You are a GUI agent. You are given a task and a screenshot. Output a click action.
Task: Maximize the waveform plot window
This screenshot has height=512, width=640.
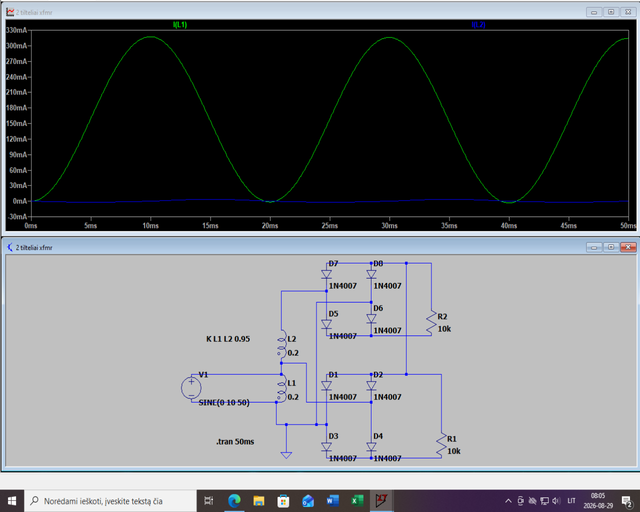pos(611,12)
